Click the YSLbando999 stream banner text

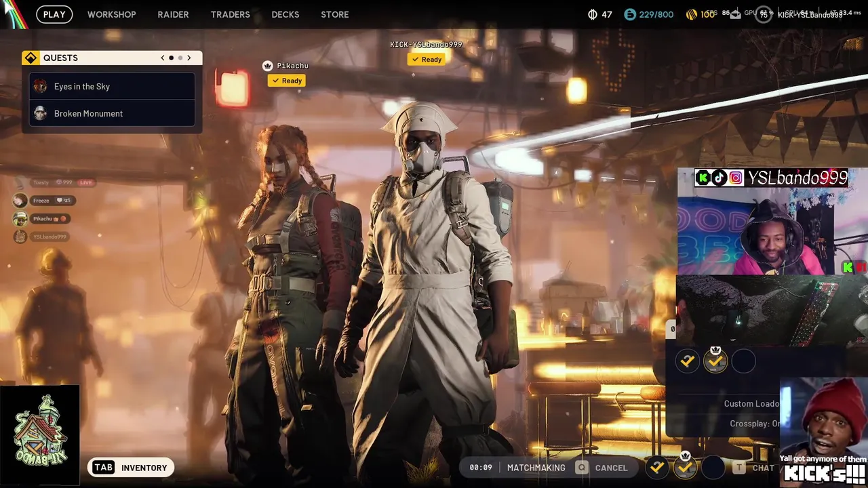[797, 178]
